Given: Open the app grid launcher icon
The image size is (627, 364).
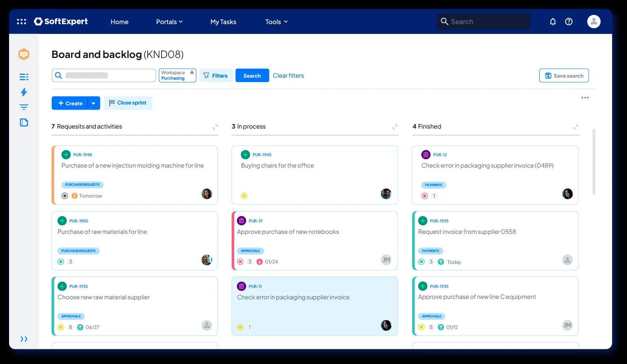Looking at the screenshot, I should [22, 22].
